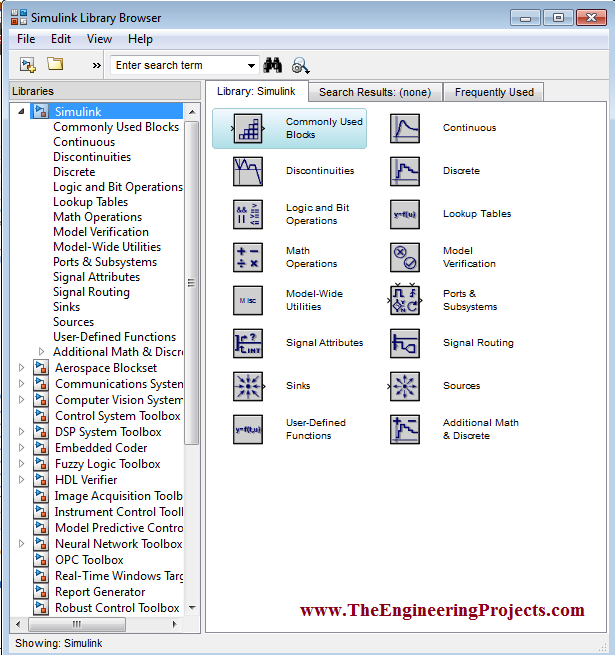Viewport: 615px width, 655px height.
Task: Select Math Operations in the Libraries tree
Action: tap(98, 217)
